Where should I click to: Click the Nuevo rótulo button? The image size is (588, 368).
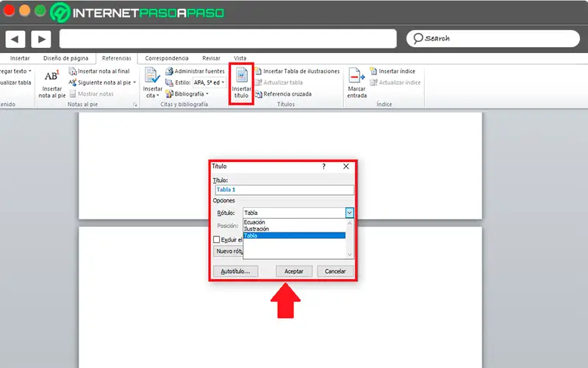(228, 251)
